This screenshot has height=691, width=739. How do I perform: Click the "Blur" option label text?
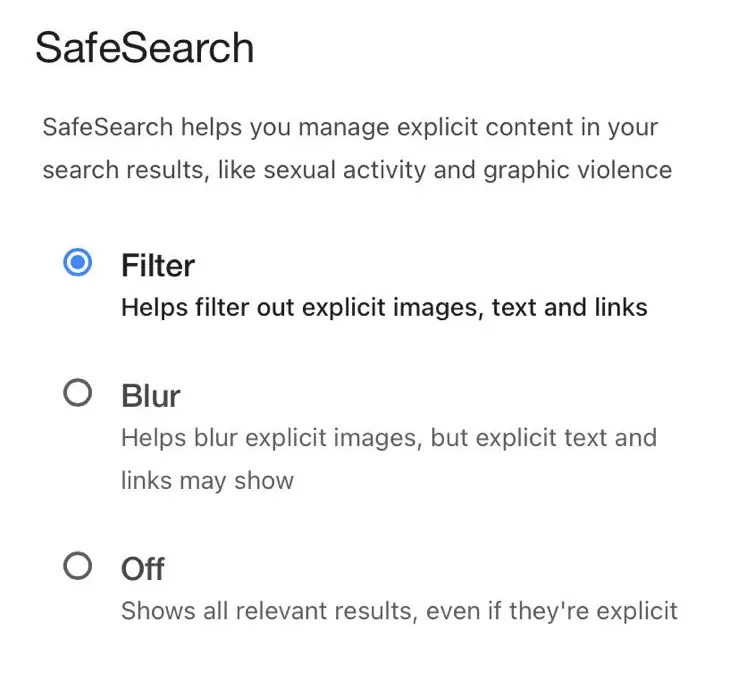tap(151, 396)
